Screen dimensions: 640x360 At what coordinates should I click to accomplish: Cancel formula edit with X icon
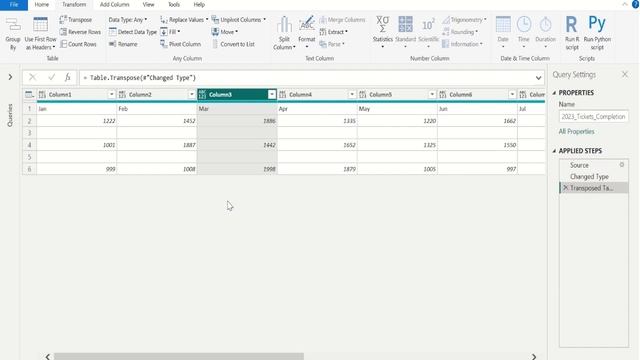click(x=32, y=78)
